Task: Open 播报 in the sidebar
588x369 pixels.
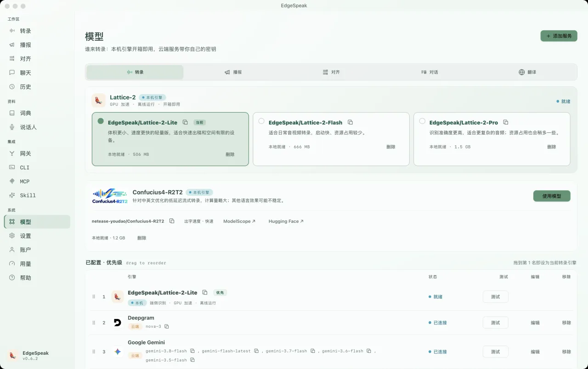Action: tap(37, 45)
